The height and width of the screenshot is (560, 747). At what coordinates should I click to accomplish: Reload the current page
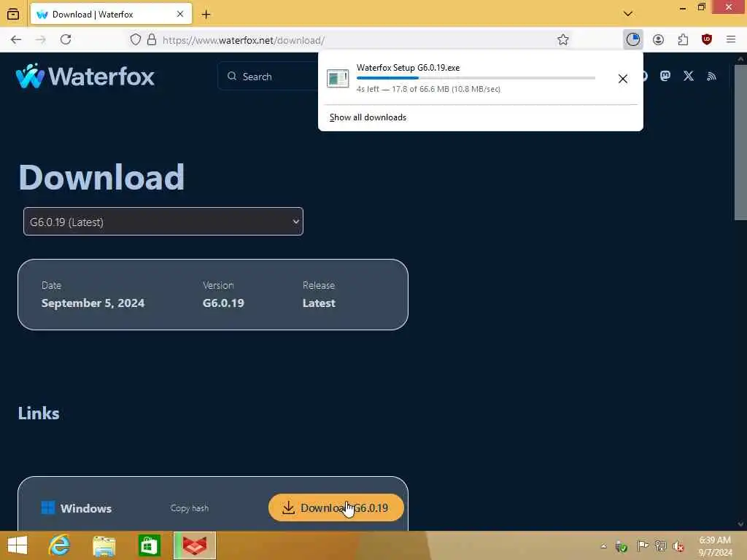[66, 39]
